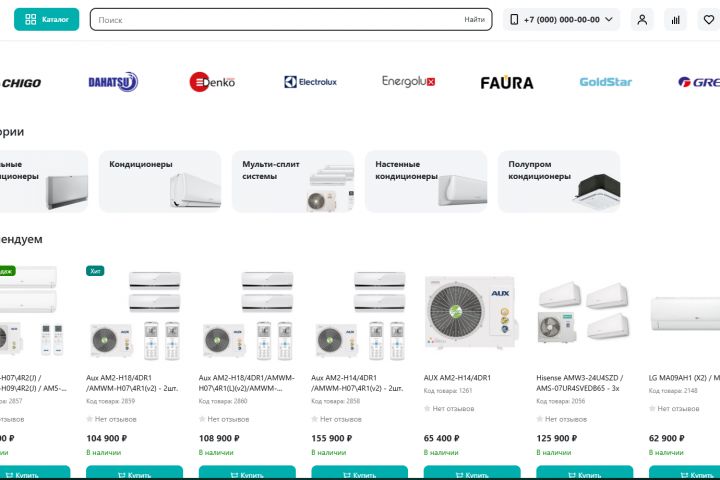Viewport: 720px width, 480px height.
Task: Open the favorites heart icon
Action: [x=709, y=20]
